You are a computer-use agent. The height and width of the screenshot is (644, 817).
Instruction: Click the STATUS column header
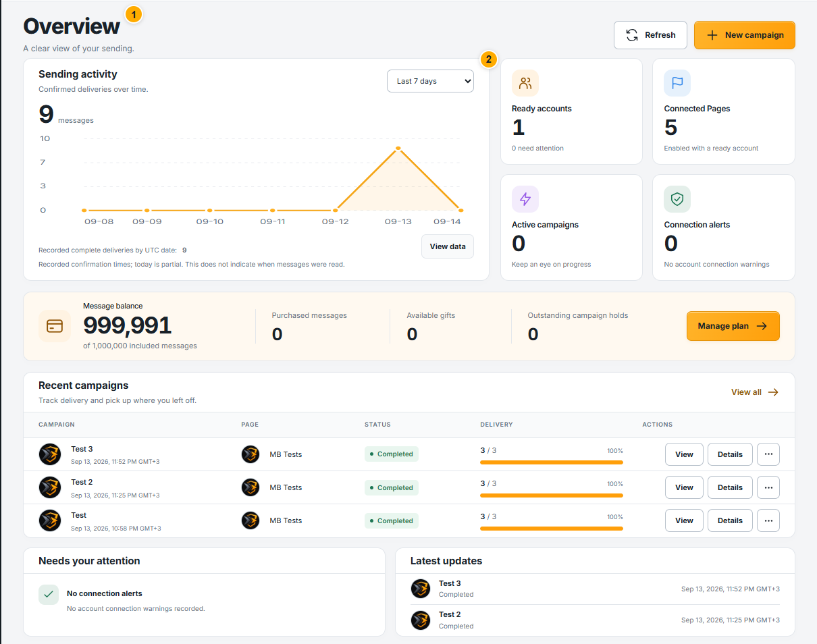pos(377,425)
